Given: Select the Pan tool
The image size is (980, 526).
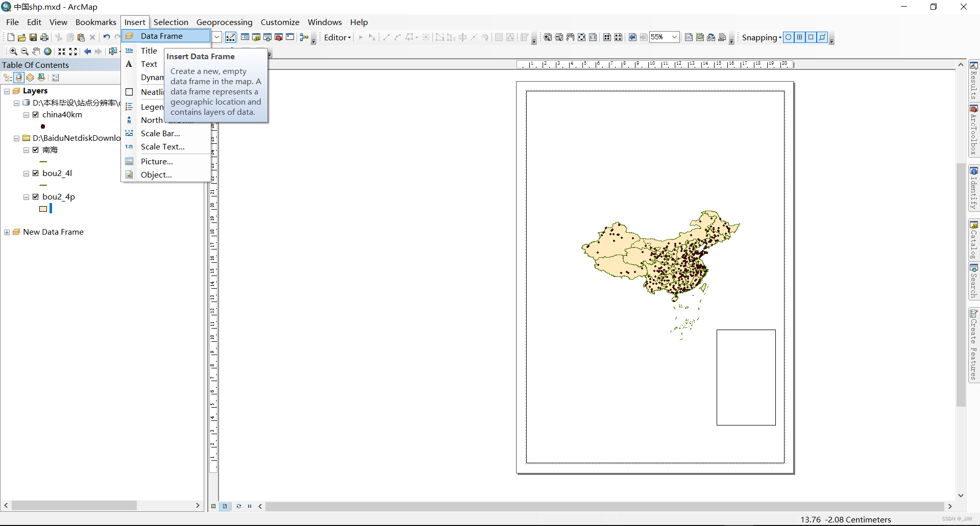Looking at the screenshot, I should (36, 51).
